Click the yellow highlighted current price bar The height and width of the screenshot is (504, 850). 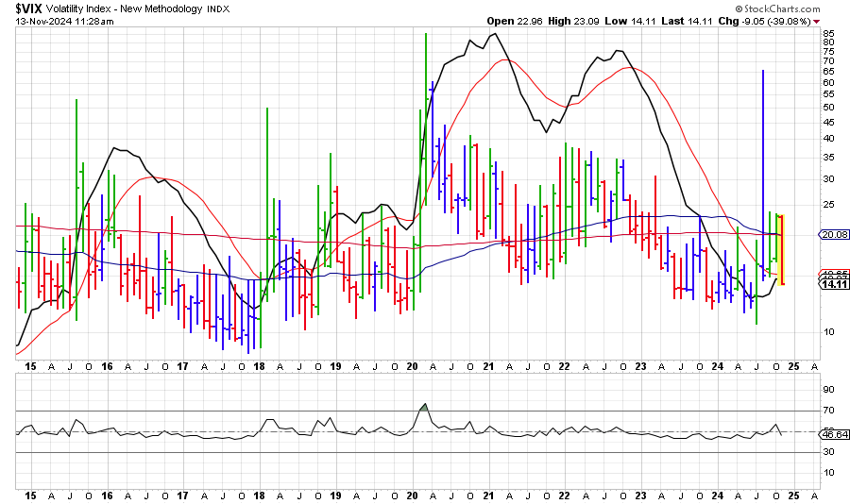click(781, 250)
